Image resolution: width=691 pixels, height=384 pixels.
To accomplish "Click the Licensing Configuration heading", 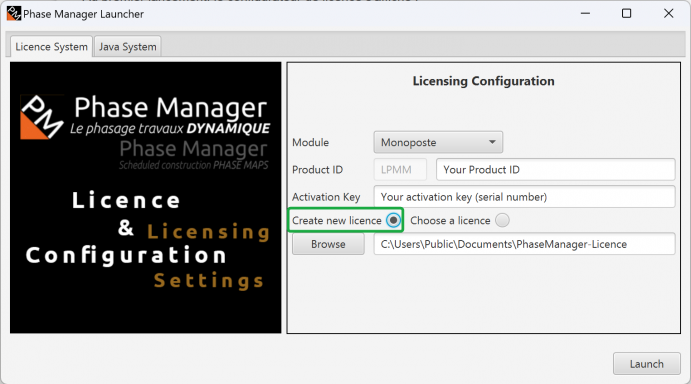I will tap(483, 81).
